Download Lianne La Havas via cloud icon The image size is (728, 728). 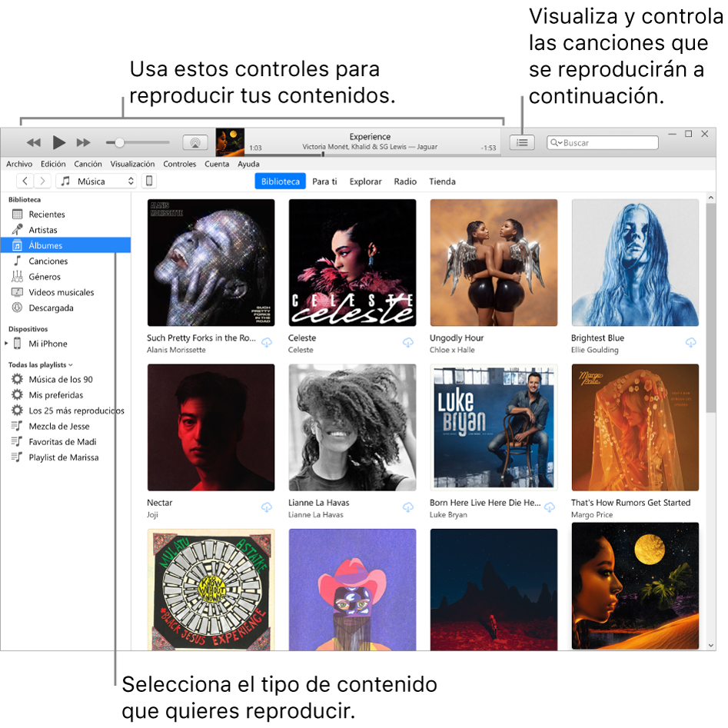point(408,507)
